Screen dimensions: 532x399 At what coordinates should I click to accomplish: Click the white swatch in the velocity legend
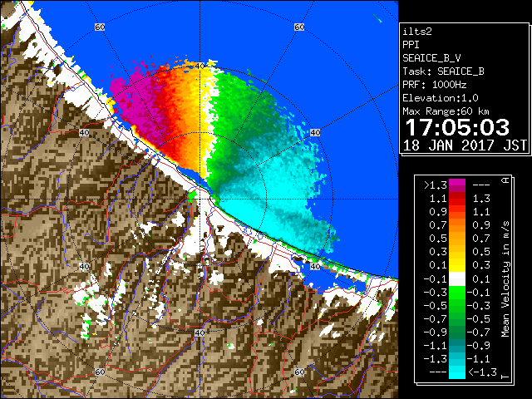coord(457,279)
